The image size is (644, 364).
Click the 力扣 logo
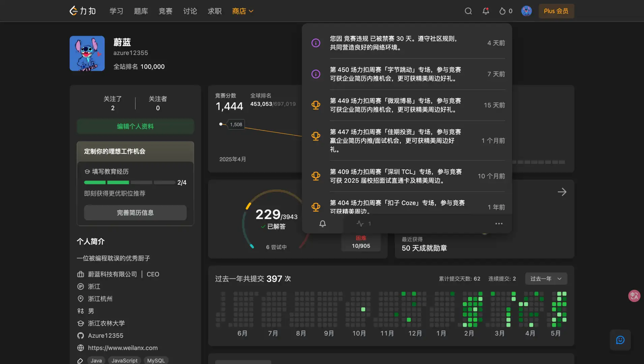coord(82,10)
